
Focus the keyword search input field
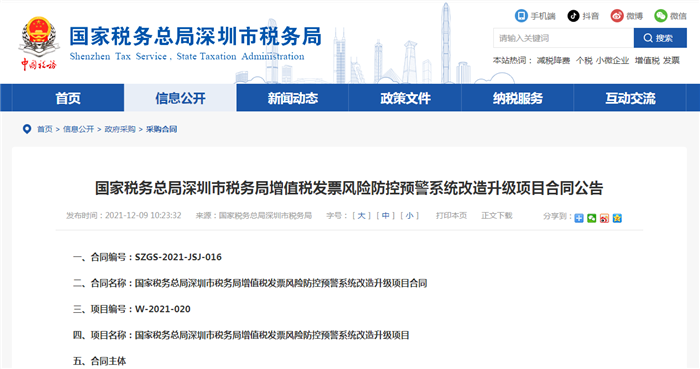coord(563,38)
